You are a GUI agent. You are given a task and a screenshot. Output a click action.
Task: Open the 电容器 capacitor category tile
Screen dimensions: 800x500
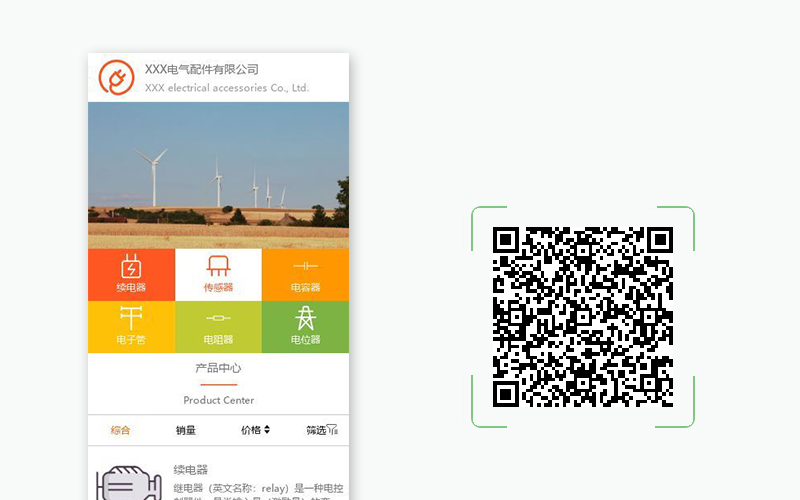point(305,274)
